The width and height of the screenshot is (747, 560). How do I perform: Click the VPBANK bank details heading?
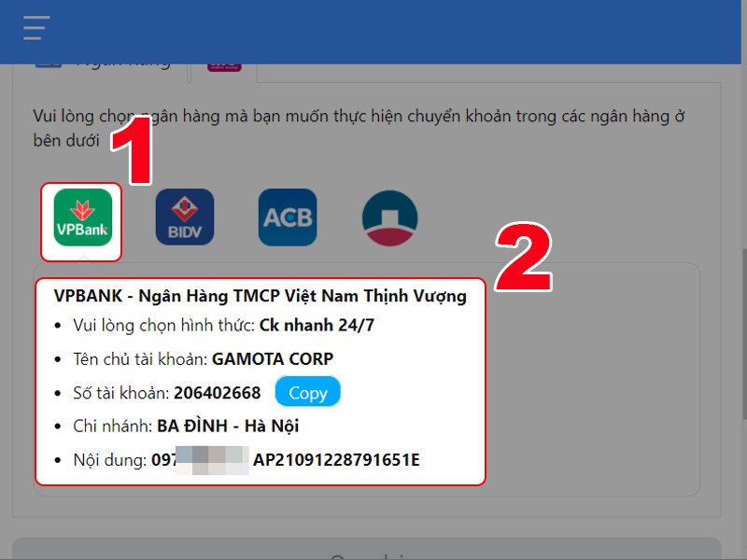tap(260, 295)
